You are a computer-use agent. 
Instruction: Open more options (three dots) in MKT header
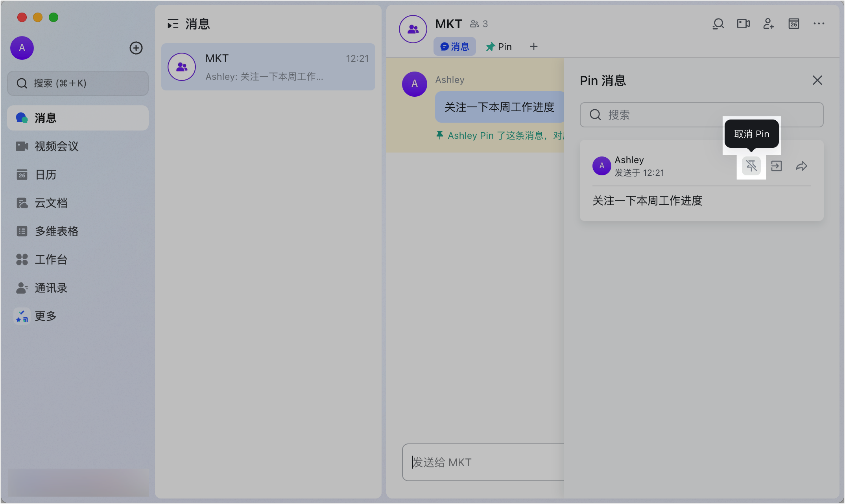[x=819, y=24]
